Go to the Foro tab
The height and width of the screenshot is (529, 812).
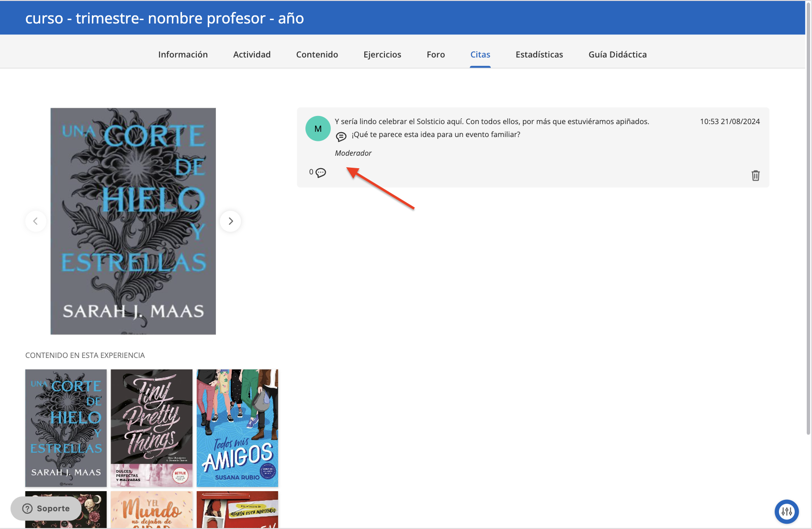pyautogui.click(x=436, y=55)
